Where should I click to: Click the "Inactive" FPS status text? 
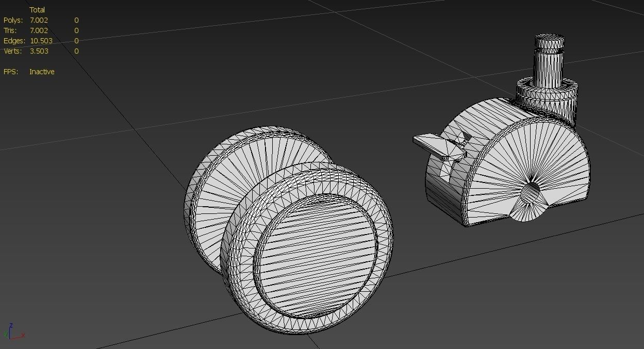pos(42,72)
